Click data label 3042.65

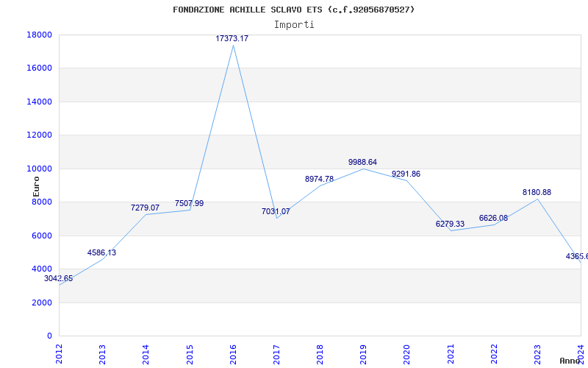(59, 279)
